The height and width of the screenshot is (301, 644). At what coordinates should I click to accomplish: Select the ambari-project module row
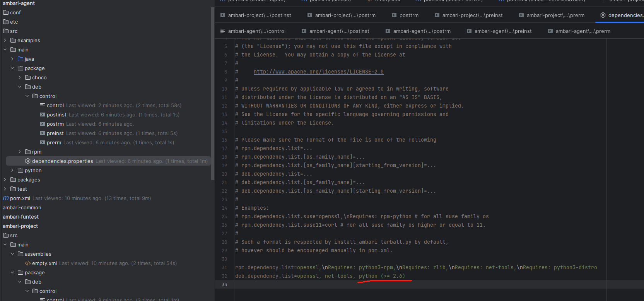(20, 226)
